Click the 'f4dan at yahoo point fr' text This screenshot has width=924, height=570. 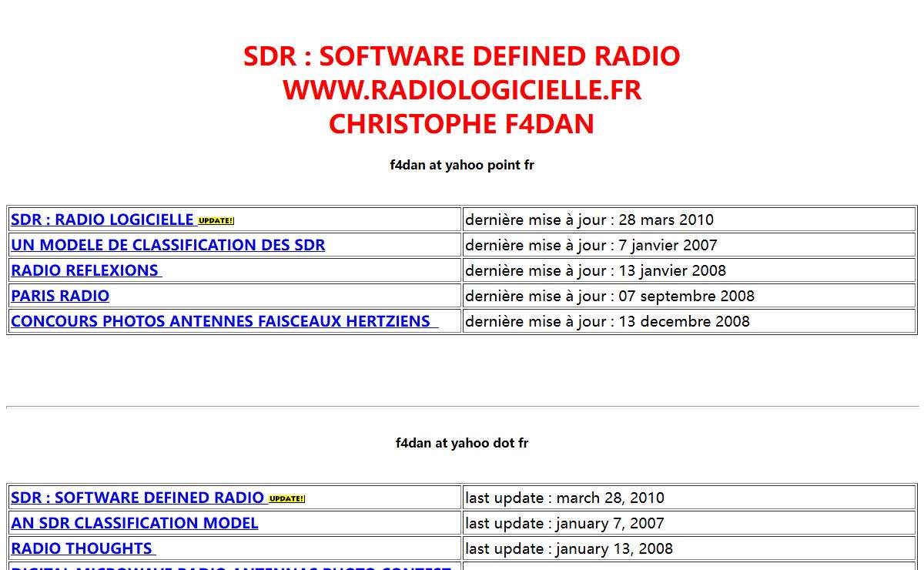click(x=462, y=165)
